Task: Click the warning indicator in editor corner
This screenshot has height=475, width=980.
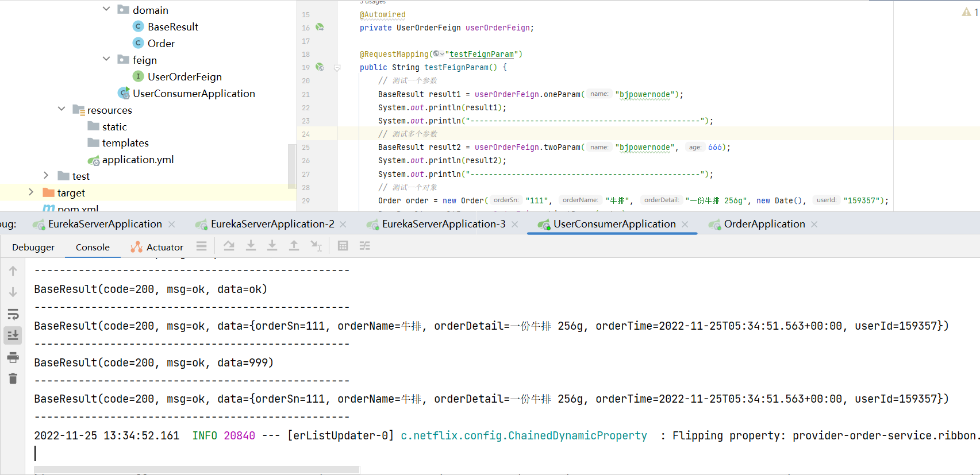Action: [966, 12]
